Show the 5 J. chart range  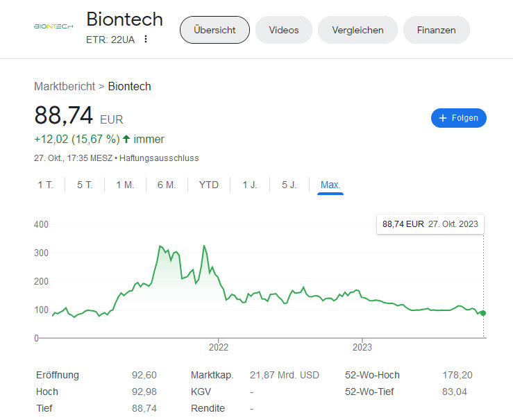(x=289, y=185)
